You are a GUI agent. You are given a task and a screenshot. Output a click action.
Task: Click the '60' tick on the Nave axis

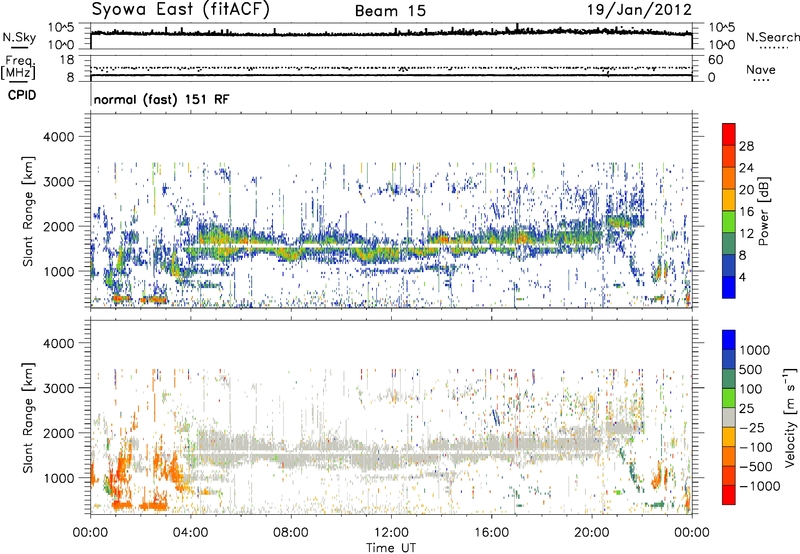coord(715,60)
